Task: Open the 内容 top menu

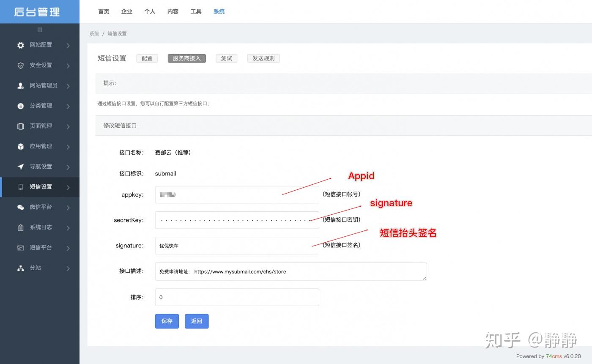Action: [x=173, y=11]
